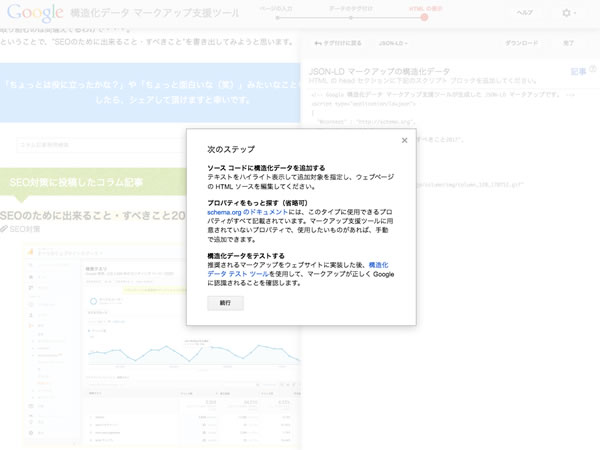
Task: Click the 続行 button in dialog
Action: pyautogui.click(x=225, y=303)
